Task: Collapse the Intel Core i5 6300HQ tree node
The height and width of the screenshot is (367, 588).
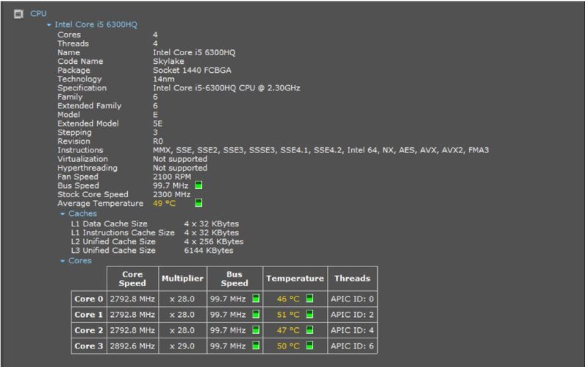Action: point(49,25)
